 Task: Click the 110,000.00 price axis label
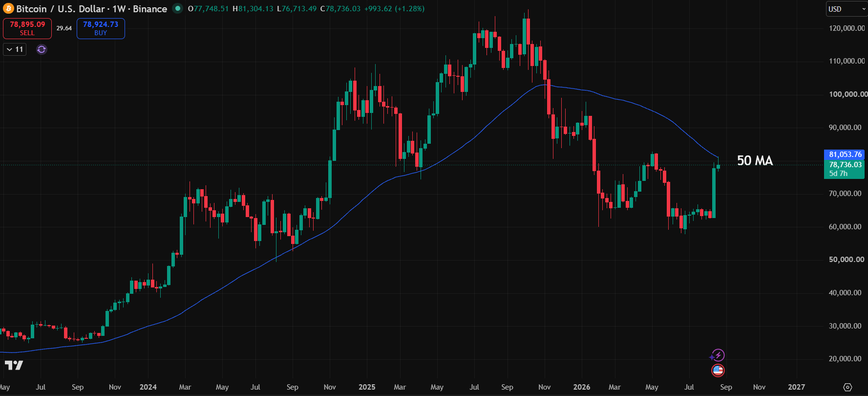(847, 61)
